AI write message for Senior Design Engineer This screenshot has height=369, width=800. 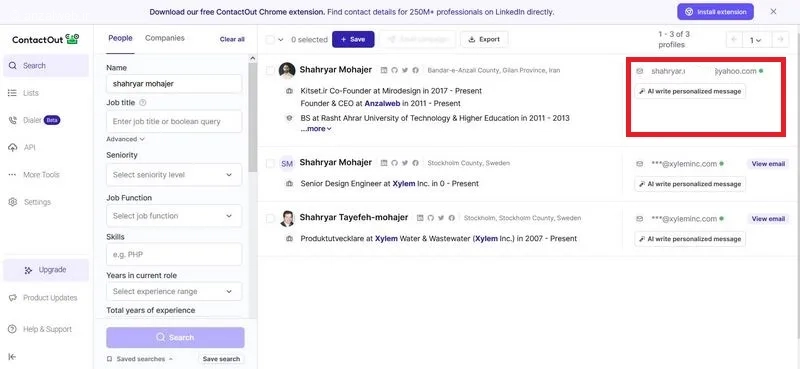click(690, 184)
